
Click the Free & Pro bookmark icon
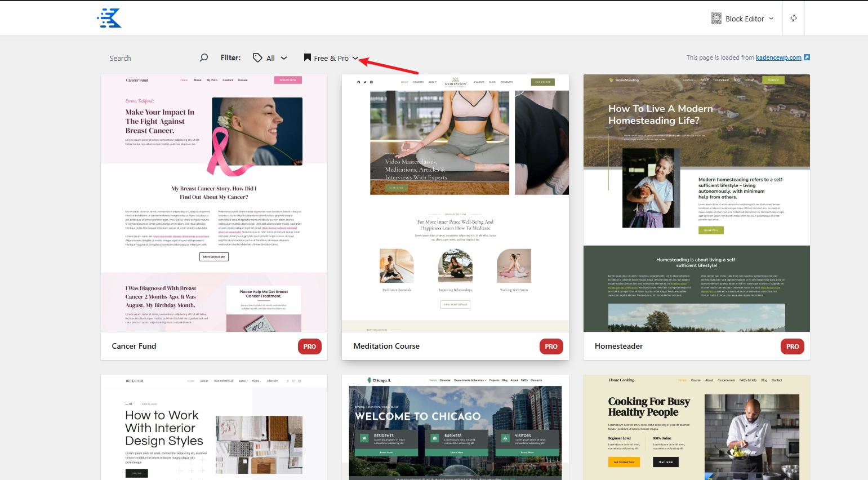click(308, 57)
